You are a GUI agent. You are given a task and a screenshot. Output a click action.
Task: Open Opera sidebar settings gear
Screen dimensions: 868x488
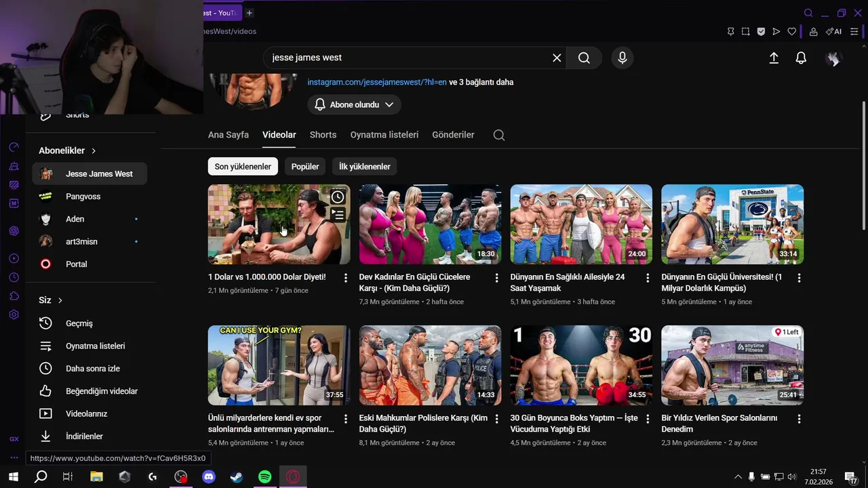(x=14, y=315)
